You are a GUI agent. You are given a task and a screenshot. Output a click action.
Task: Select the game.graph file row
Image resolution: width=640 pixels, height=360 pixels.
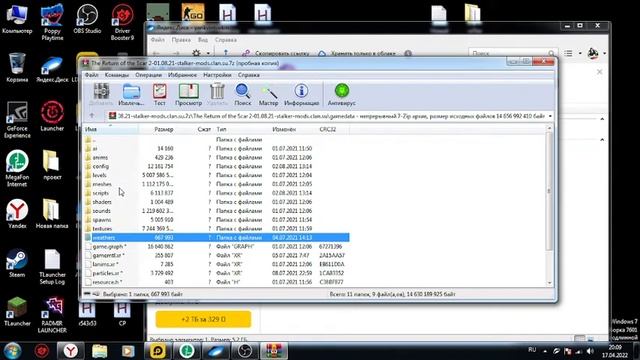click(216, 247)
